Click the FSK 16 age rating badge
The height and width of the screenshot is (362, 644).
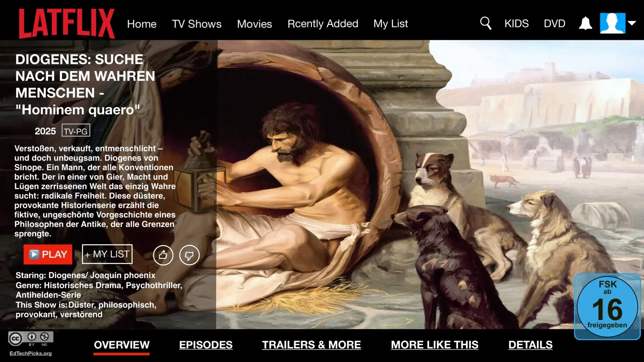tap(607, 306)
